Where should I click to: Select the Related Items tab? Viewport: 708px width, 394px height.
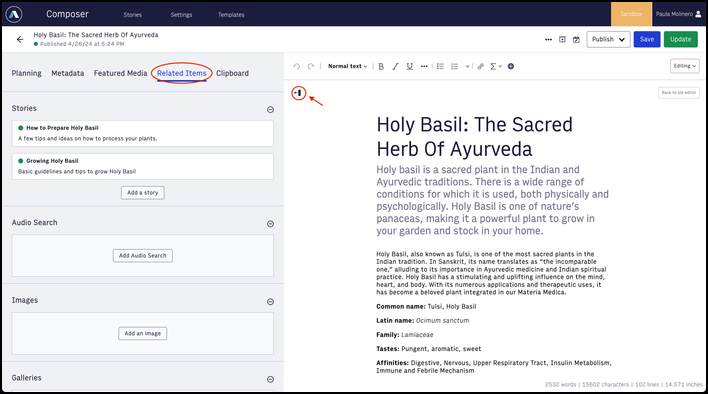pyautogui.click(x=182, y=73)
